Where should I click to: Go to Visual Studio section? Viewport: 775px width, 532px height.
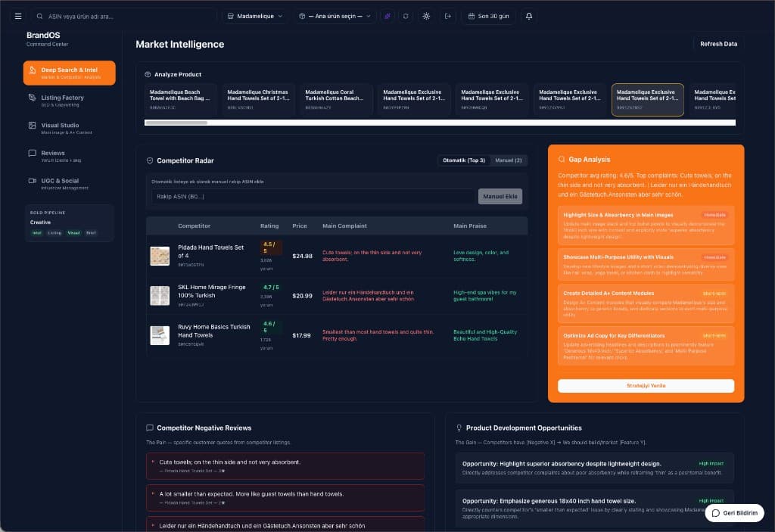[69, 128]
